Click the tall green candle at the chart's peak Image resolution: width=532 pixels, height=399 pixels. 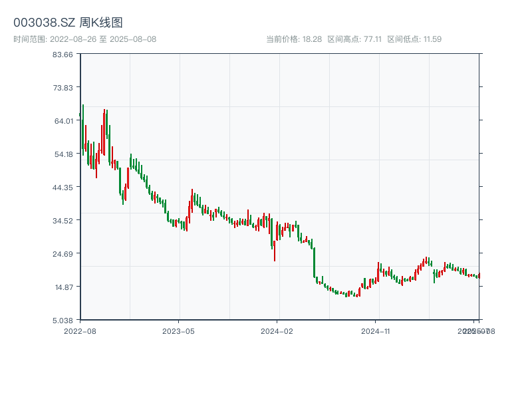click(83, 126)
